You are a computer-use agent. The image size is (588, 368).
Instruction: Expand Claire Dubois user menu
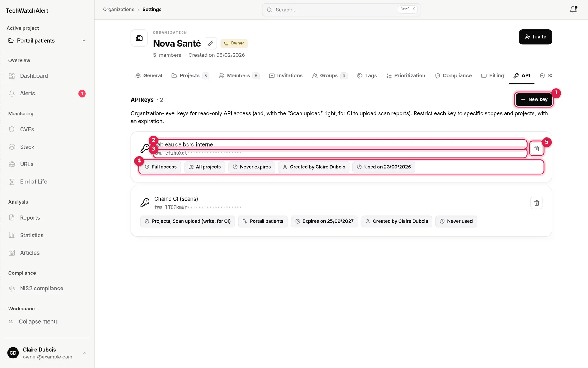47,353
